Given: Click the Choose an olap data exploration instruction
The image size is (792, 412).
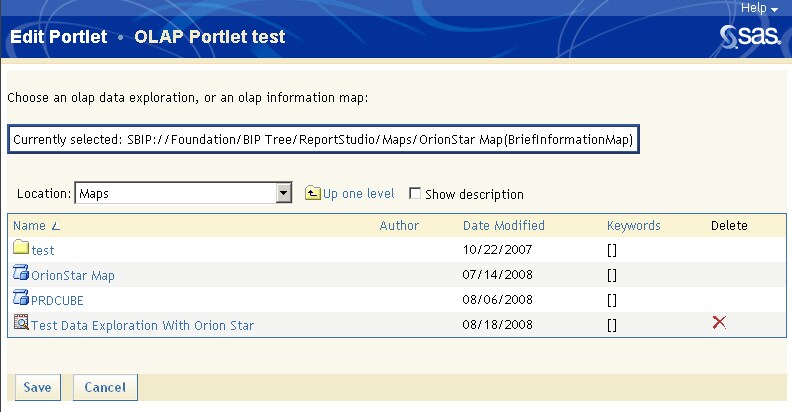Looking at the screenshot, I should [187, 97].
